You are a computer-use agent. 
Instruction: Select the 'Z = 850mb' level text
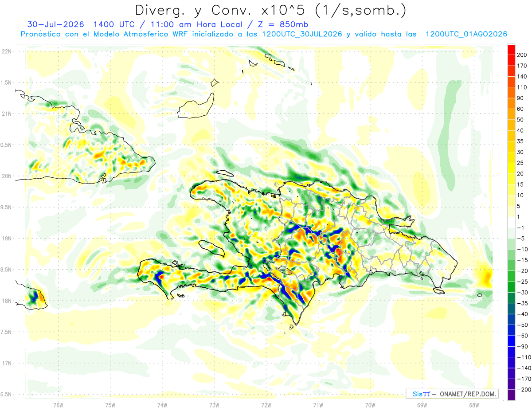(280, 24)
